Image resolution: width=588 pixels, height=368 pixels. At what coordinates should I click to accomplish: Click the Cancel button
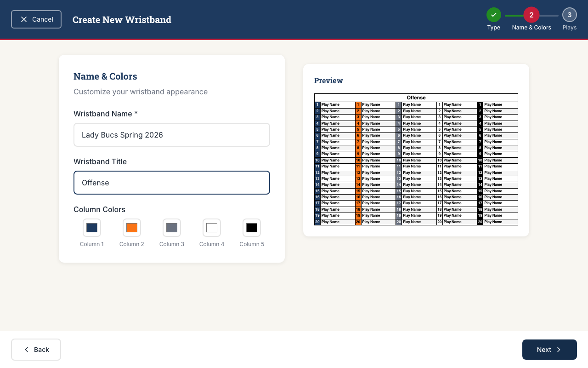[36, 19]
